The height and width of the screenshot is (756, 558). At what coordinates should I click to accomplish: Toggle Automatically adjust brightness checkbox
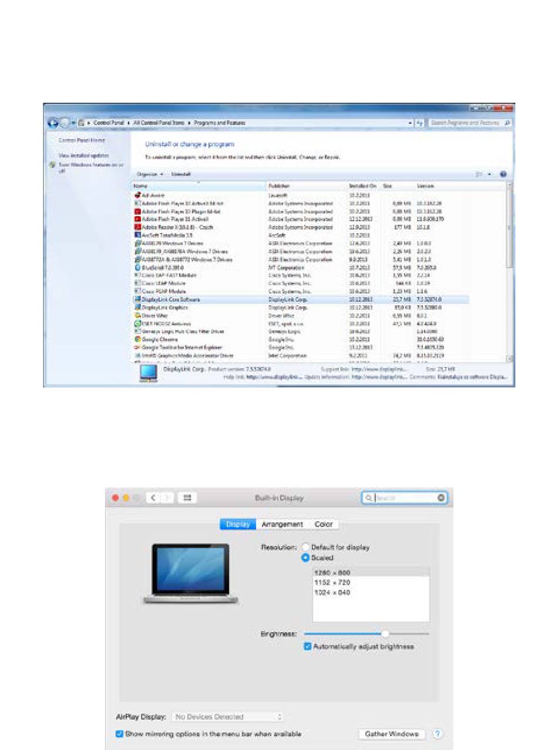[x=308, y=646]
